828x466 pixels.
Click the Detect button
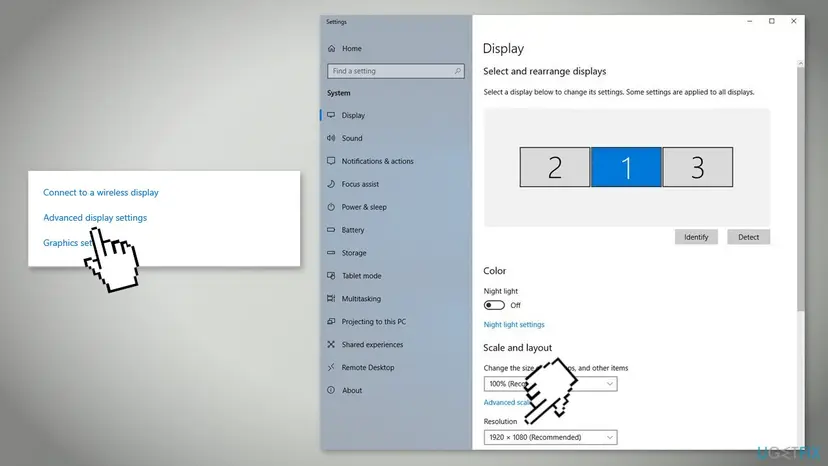pyautogui.click(x=748, y=237)
